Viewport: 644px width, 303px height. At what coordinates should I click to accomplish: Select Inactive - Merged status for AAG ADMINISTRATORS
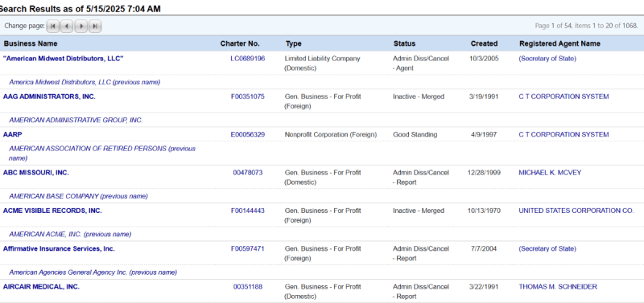point(419,96)
